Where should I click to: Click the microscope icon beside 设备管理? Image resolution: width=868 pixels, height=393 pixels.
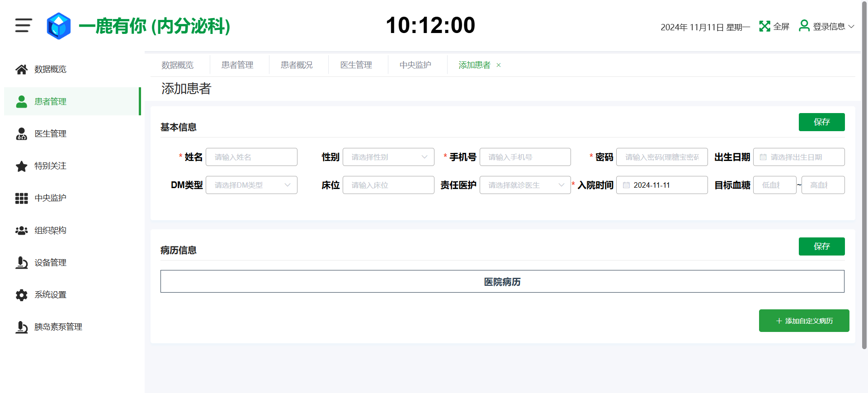tap(21, 262)
